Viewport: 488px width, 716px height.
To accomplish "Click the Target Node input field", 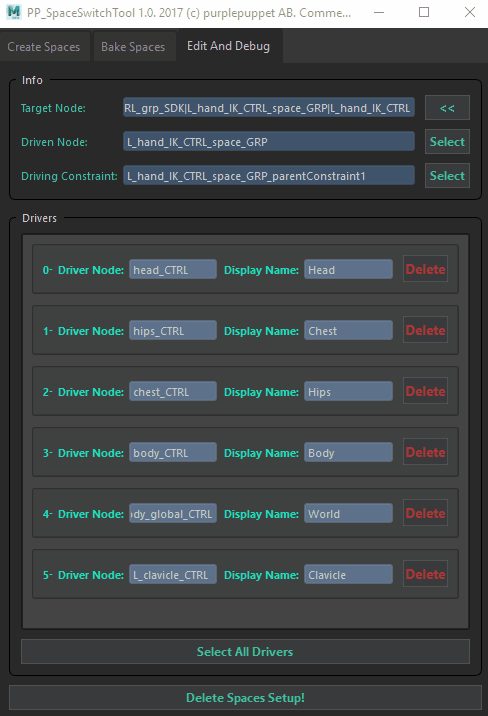I will (269, 108).
